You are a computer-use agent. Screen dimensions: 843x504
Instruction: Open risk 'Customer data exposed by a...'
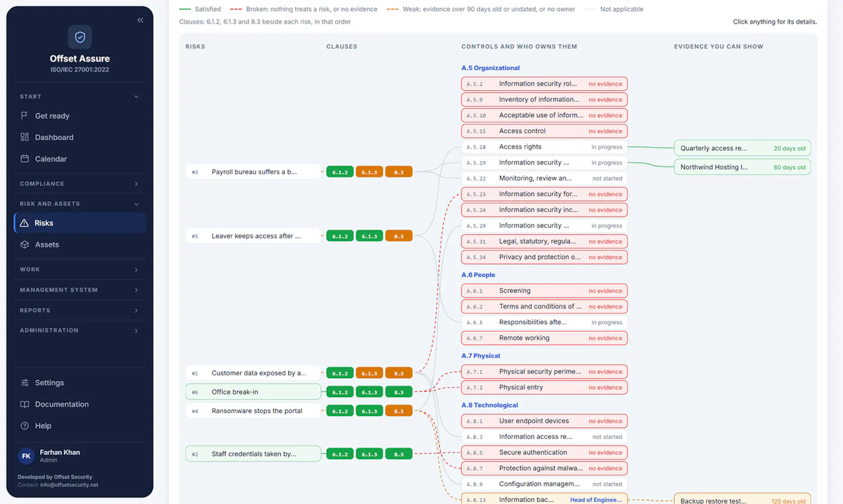[x=253, y=373]
